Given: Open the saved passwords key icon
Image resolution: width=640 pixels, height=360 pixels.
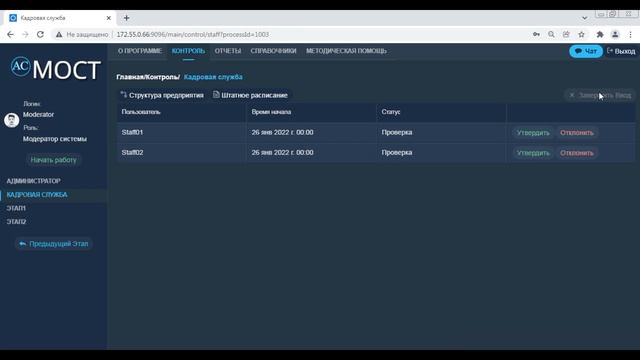Looking at the screenshot, I should point(536,35).
